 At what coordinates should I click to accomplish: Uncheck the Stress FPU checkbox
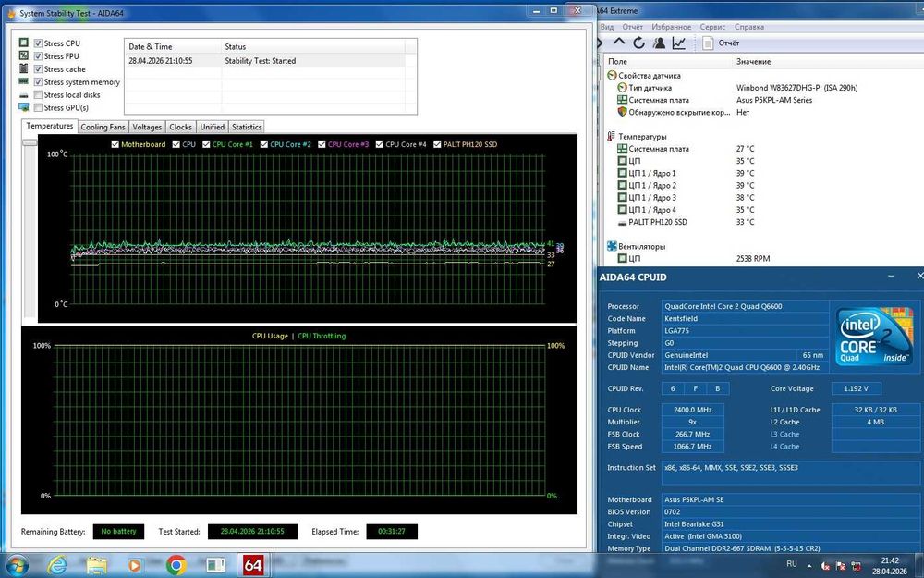point(38,56)
